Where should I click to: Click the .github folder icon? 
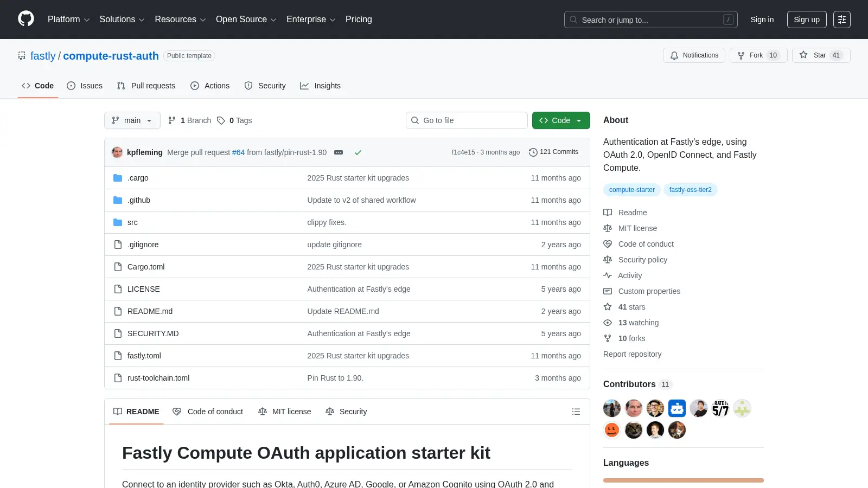118,200
